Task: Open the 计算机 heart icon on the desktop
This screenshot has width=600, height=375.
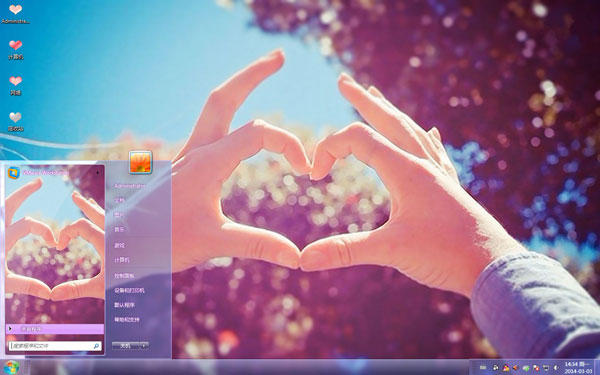Action: (15, 45)
